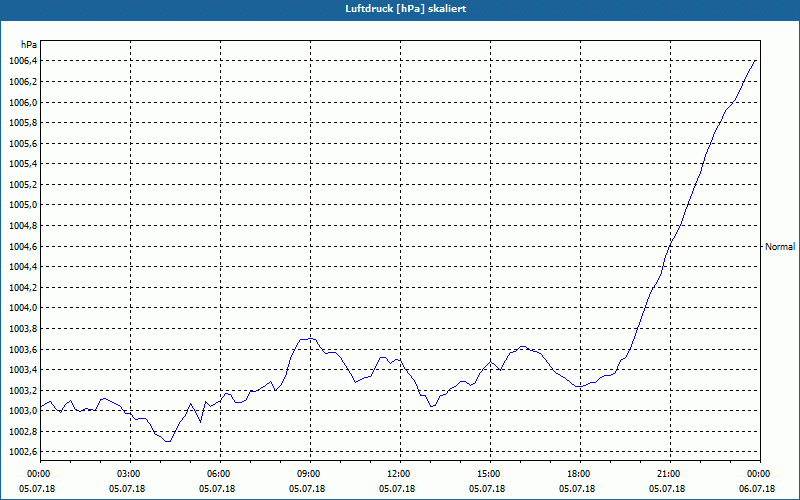Click the 1002,8 y-axis value
Image resolution: width=800 pixels, height=500 pixels.
tap(23, 432)
